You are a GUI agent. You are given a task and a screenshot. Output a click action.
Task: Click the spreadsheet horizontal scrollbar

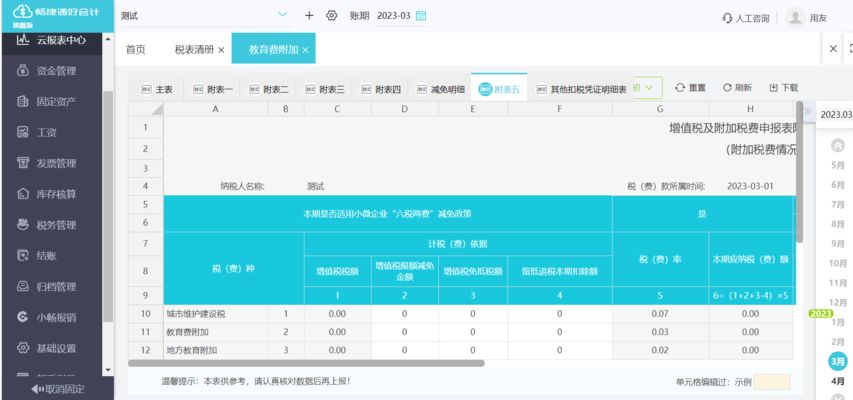pyautogui.click(x=306, y=363)
